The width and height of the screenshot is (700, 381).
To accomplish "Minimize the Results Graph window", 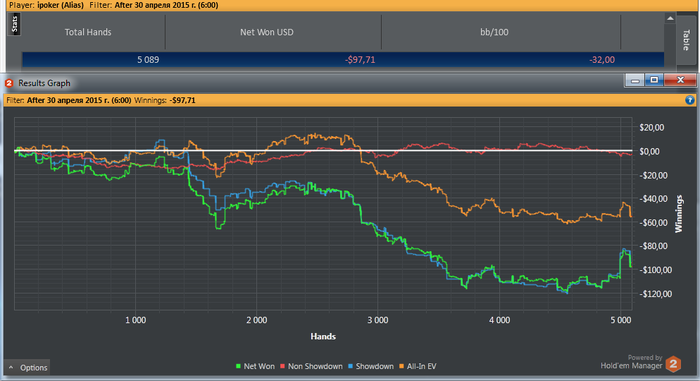I will 635,80.
